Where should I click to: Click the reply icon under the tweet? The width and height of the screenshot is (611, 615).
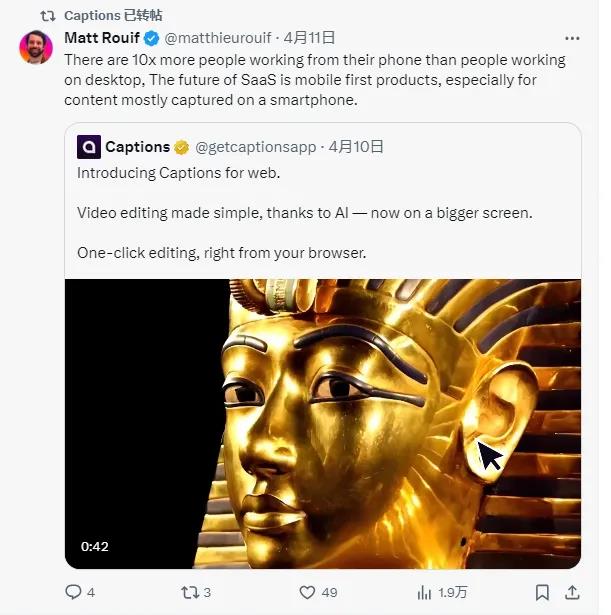point(73,592)
